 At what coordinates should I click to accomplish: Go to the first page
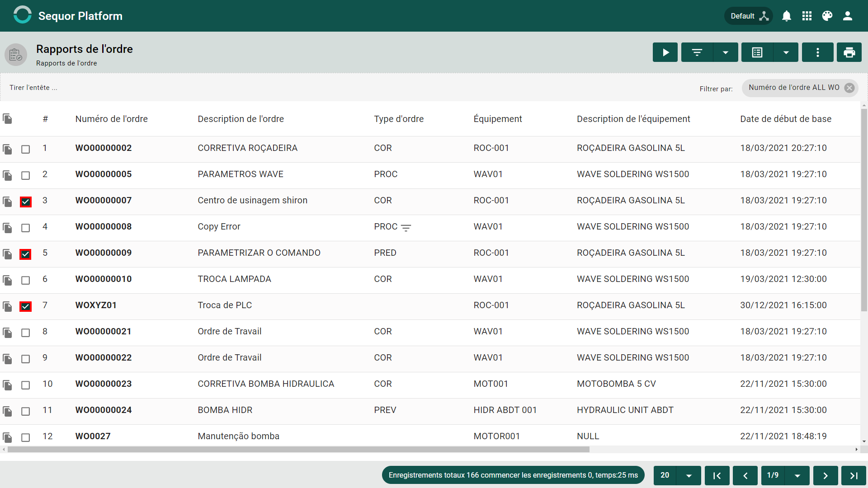717,475
